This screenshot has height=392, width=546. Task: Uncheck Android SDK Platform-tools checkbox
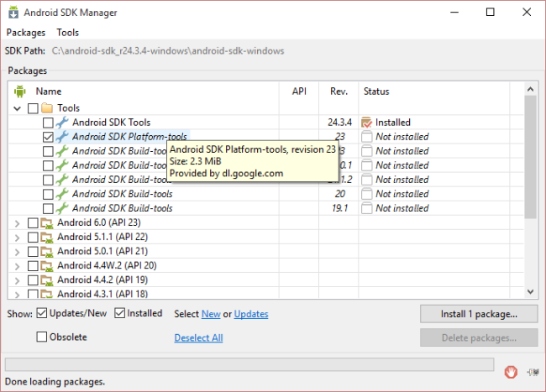(48, 137)
